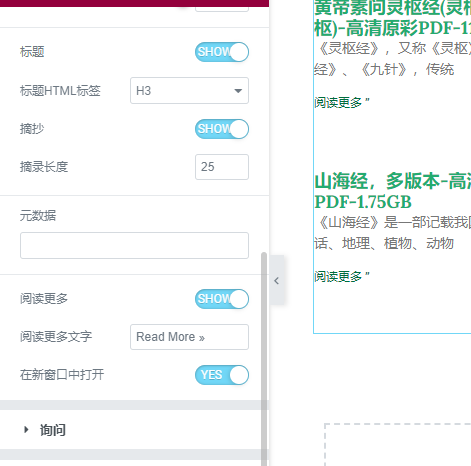Click the 摘录长度 number field
Image resolution: width=471 pixels, height=466 pixels.
pos(222,167)
